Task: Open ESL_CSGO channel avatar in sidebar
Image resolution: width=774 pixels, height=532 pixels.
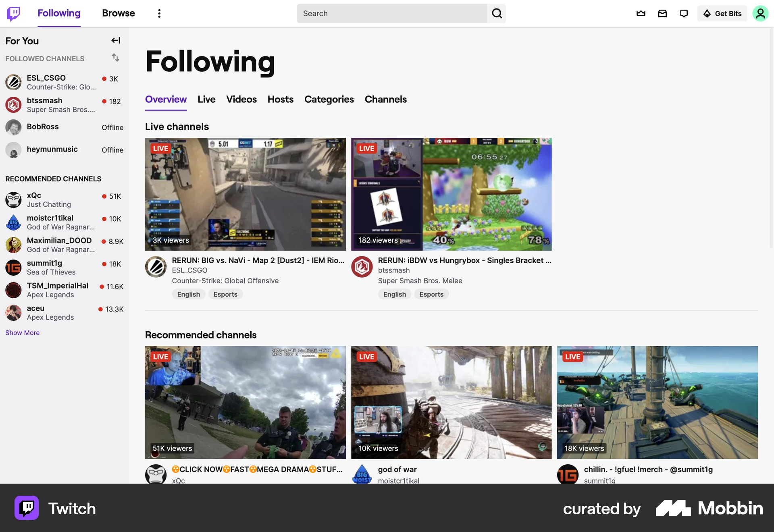Action: 13,82
